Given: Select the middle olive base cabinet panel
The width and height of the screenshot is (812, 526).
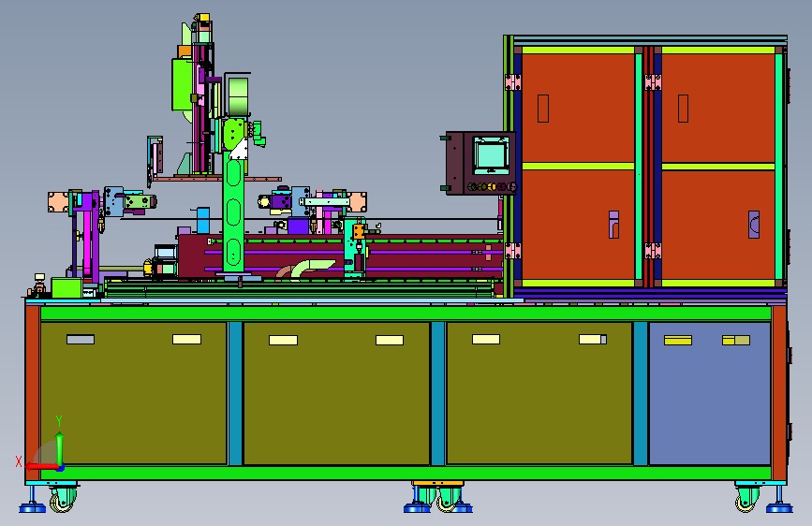Looking at the screenshot, I should coord(336,393).
